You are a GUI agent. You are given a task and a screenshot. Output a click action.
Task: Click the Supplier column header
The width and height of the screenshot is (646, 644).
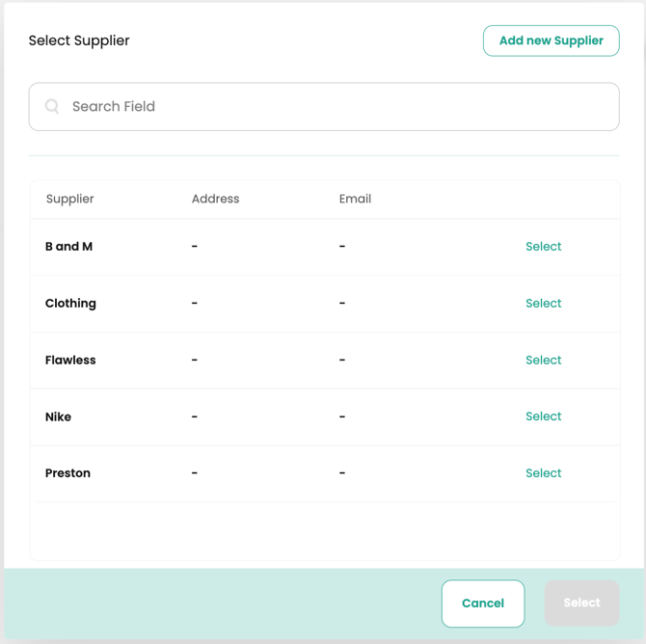click(70, 200)
